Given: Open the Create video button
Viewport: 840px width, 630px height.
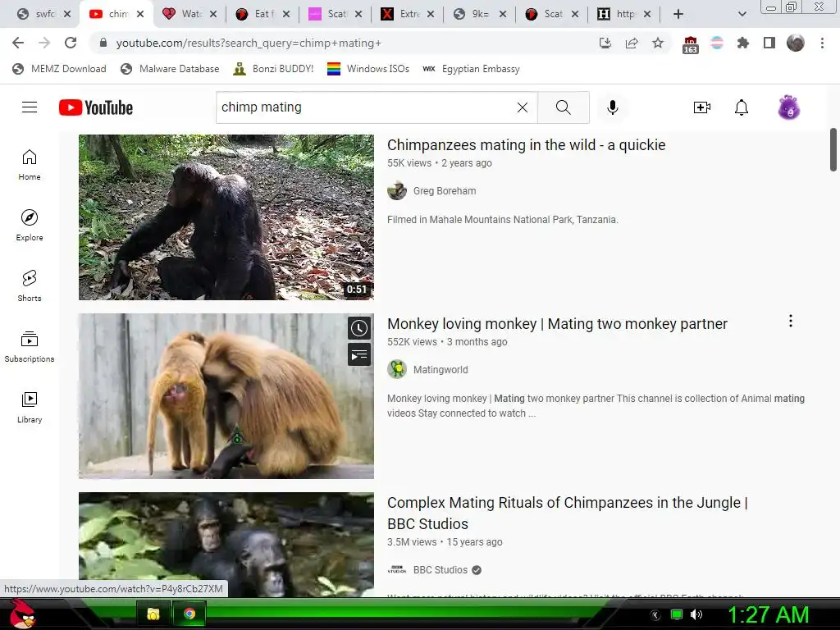Looking at the screenshot, I should point(702,107).
